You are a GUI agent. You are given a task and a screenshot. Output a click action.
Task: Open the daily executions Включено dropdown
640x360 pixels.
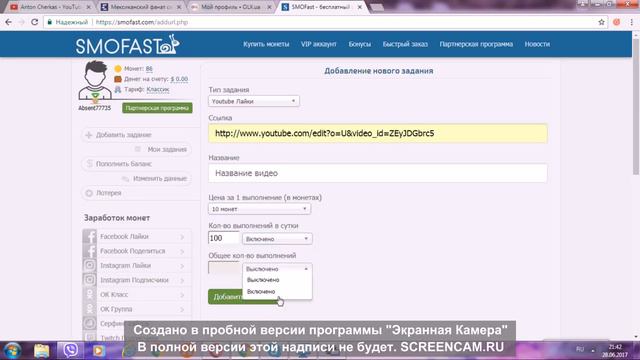[x=277, y=239]
